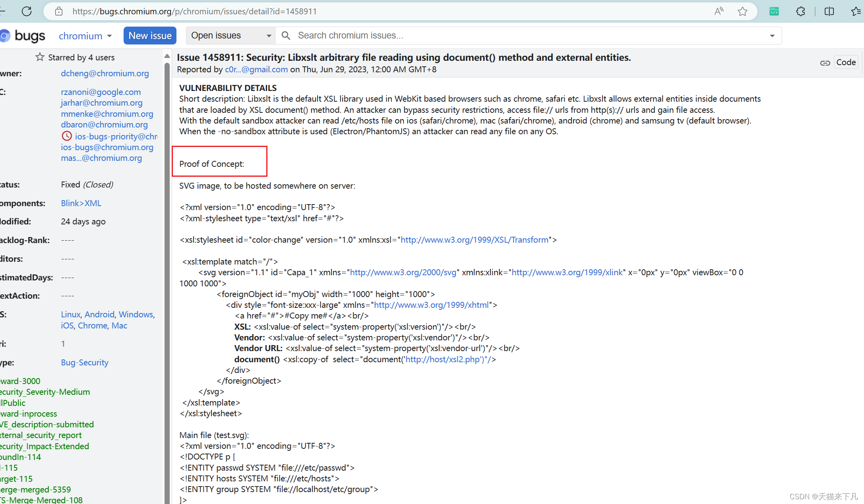Open Read aloud icon in address bar
Screen dimensions: 864x504
[x=719, y=11]
